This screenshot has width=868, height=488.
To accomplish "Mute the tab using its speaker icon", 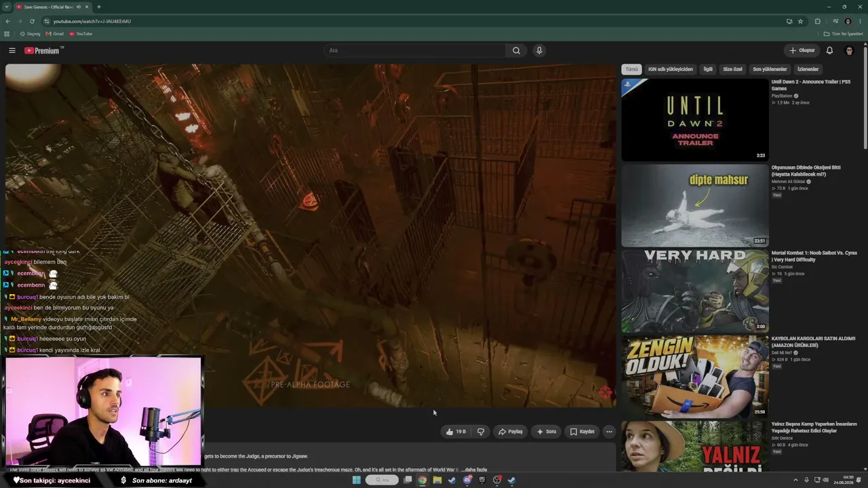I will pos(79,7).
